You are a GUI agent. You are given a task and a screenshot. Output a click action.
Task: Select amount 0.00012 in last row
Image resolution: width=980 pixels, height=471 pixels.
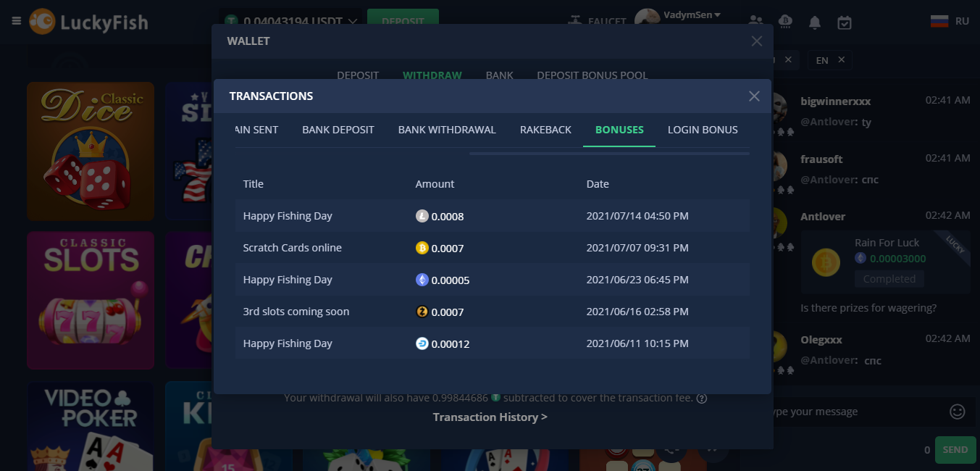tap(451, 344)
